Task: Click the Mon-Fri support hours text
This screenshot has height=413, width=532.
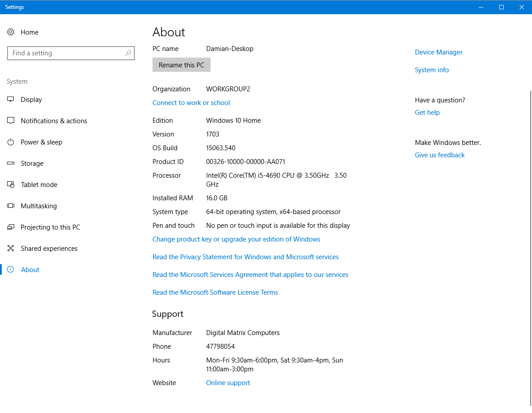Action: coord(274,365)
